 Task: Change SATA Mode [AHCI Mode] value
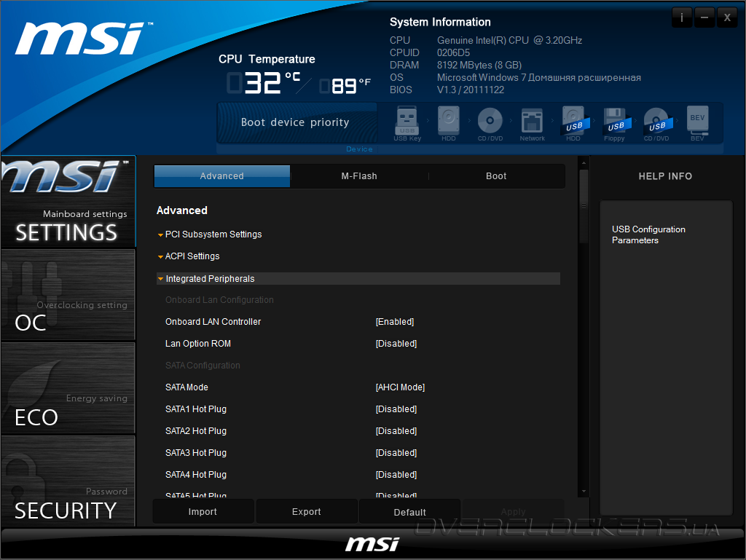coord(400,387)
